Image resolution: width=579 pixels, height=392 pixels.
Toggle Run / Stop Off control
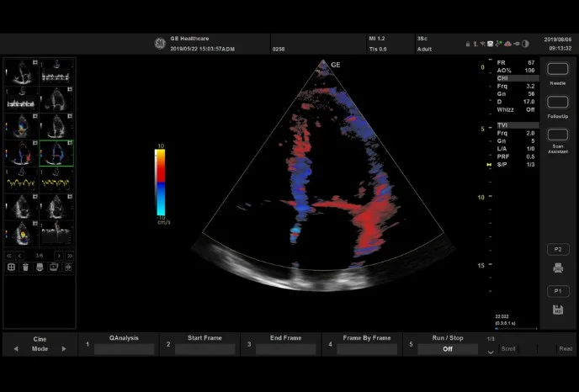pyautogui.click(x=449, y=348)
